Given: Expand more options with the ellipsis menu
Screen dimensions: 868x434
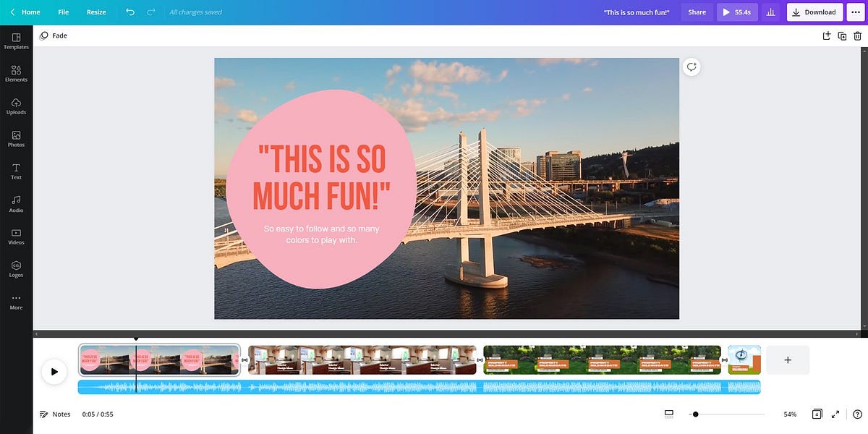Looking at the screenshot, I should [855, 12].
